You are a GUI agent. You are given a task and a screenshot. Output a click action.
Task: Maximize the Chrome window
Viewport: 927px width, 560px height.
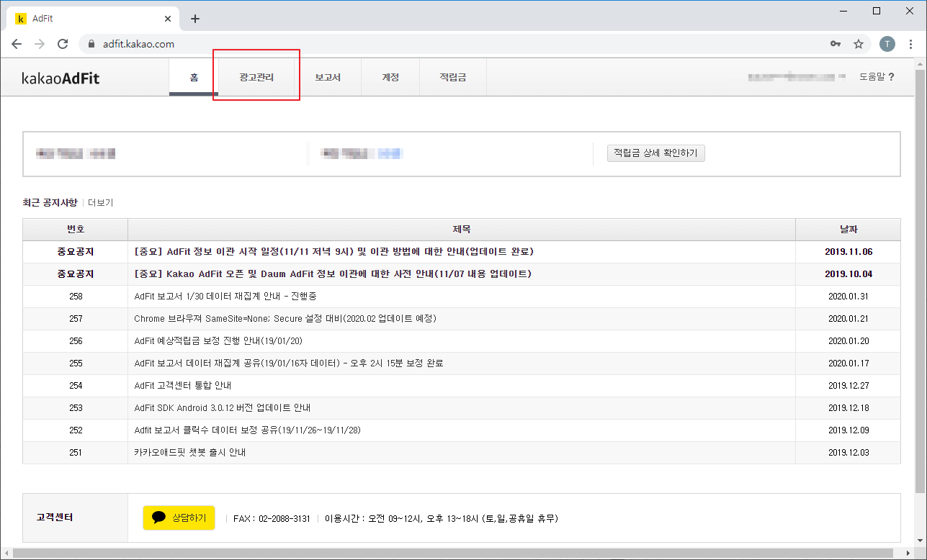point(877,11)
